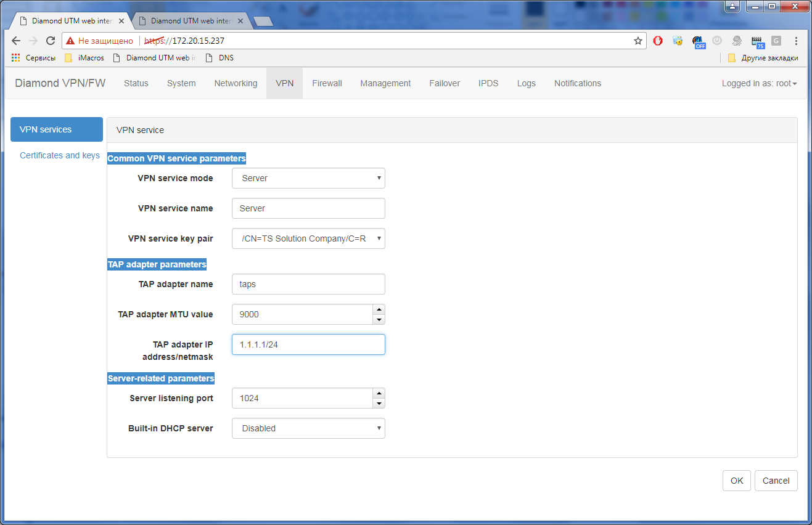The height and width of the screenshot is (525, 812).
Task: Open the Firewall menu
Action: coord(327,83)
